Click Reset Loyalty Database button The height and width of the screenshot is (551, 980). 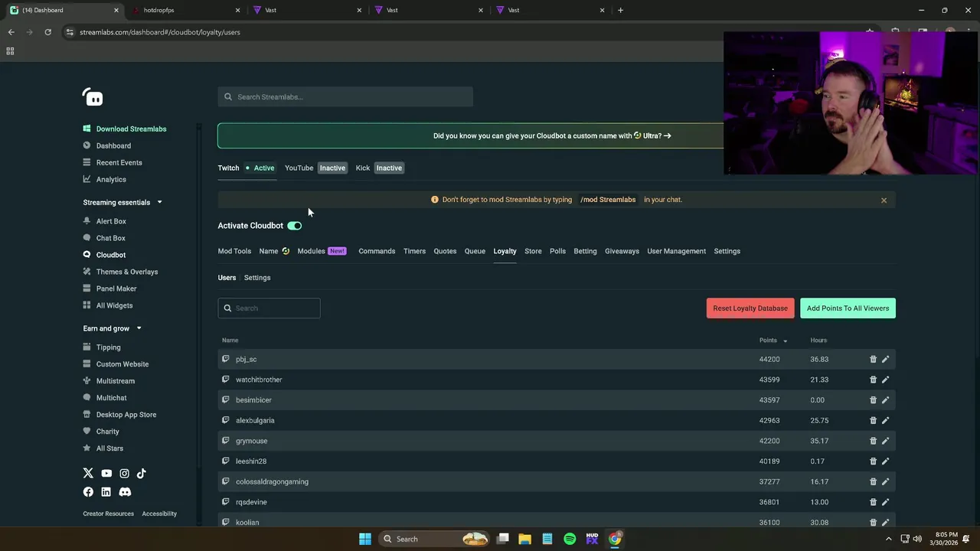(750, 308)
